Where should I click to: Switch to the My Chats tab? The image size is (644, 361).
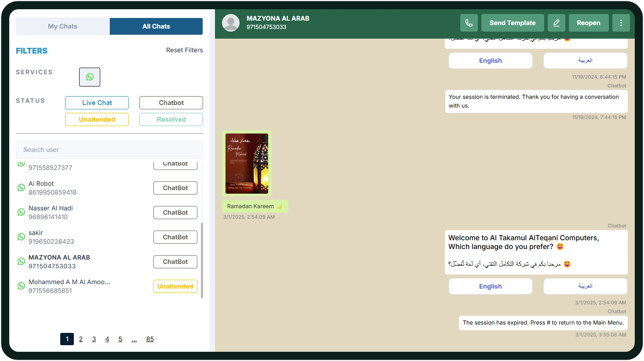click(x=62, y=26)
